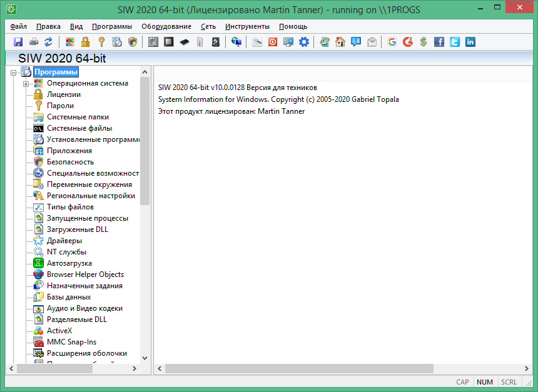Expand the Операционная система tree node
538x392 pixels.
(x=26, y=84)
